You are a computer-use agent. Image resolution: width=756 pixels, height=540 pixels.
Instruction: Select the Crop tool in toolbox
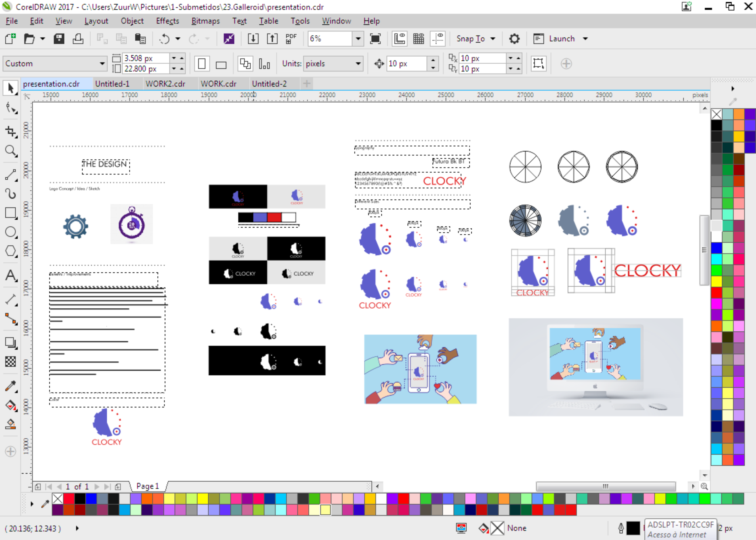click(10, 131)
